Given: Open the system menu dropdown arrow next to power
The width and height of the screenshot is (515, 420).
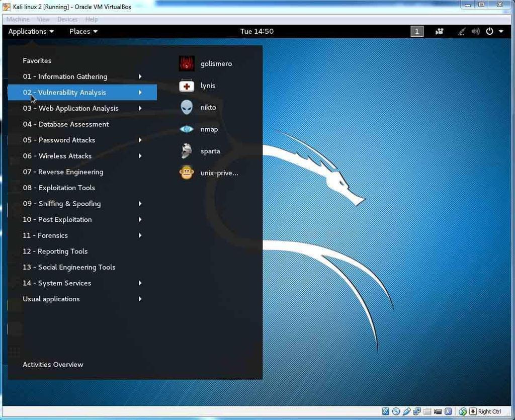Looking at the screenshot, I should (x=501, y=32).
